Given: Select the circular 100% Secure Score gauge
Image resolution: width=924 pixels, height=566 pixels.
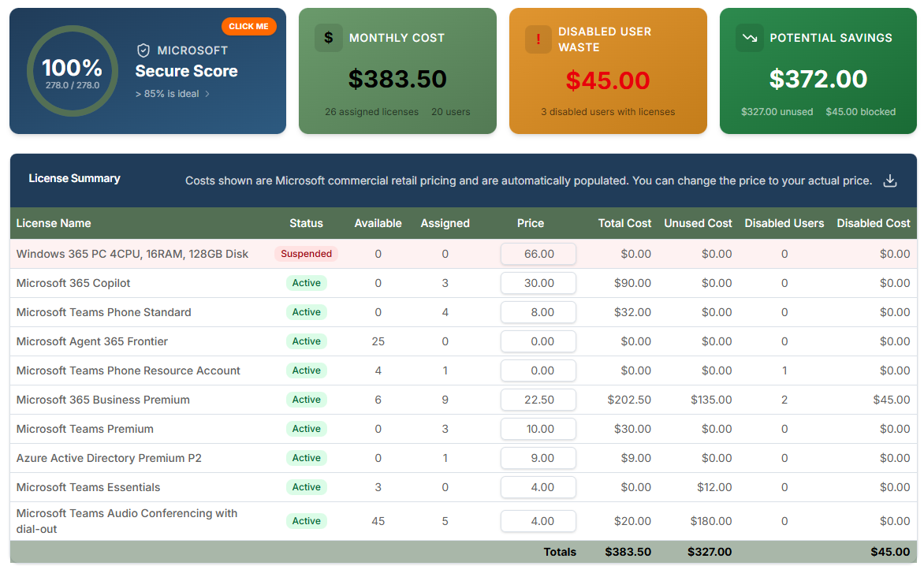Looking at the screenshot, I should (72, 70).
